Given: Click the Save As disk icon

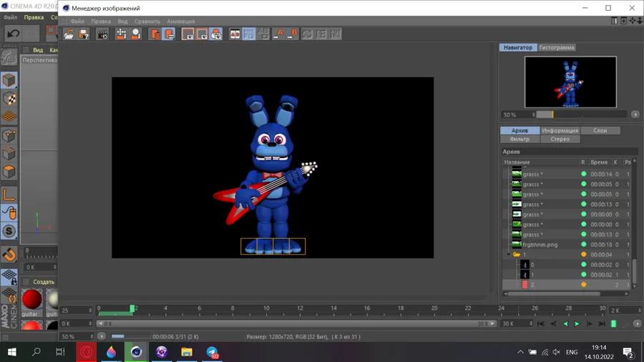Looking at the screenshot, I should 84,34.
